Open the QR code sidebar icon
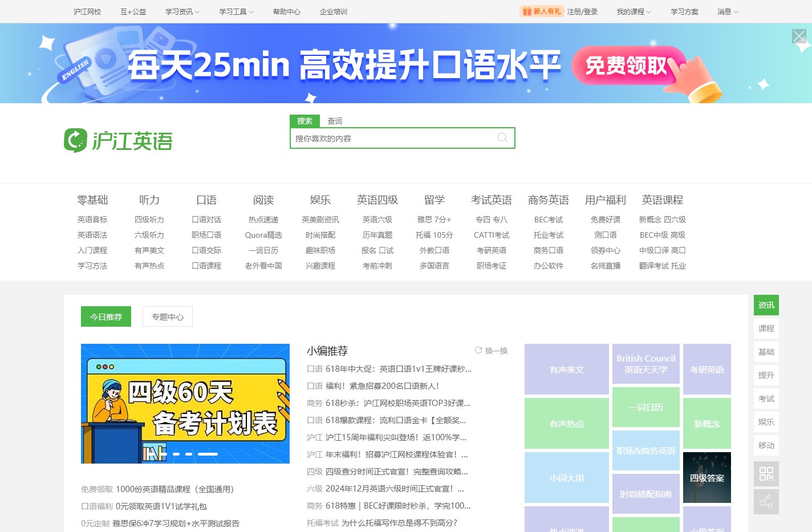This screenshot has height=532, width=812. point(766,474)
